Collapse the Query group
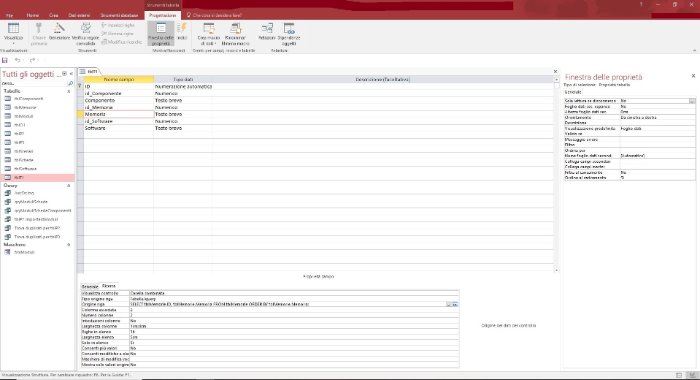Screen dimensions: 700x380 (69, 185)
